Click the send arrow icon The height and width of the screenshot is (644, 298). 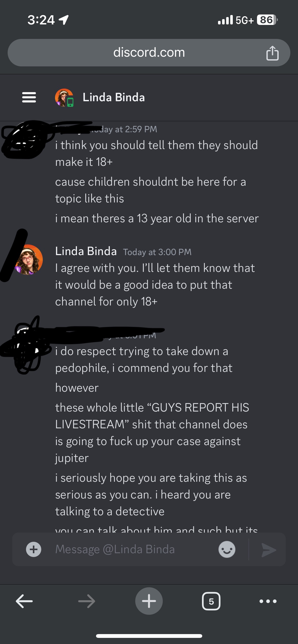pos(269,550)
